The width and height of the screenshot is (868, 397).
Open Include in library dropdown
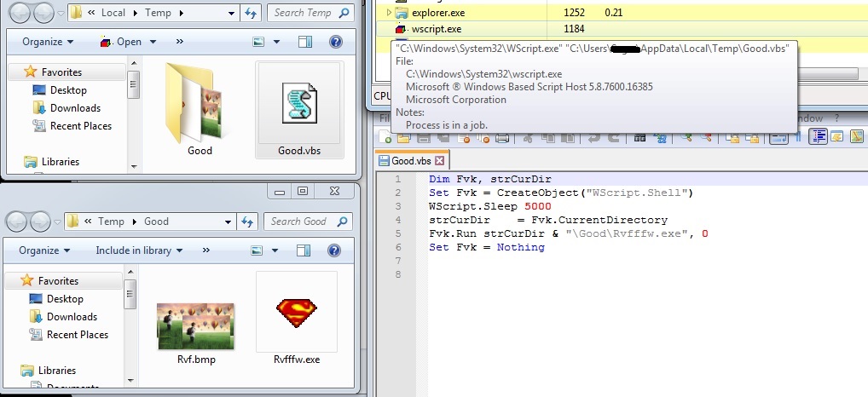click(139, 250)
